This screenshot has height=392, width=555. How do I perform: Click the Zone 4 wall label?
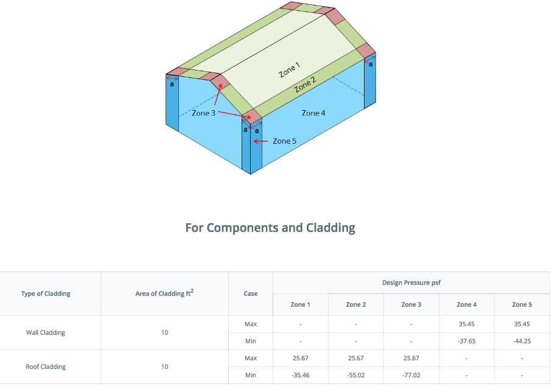tap(313, 113)
